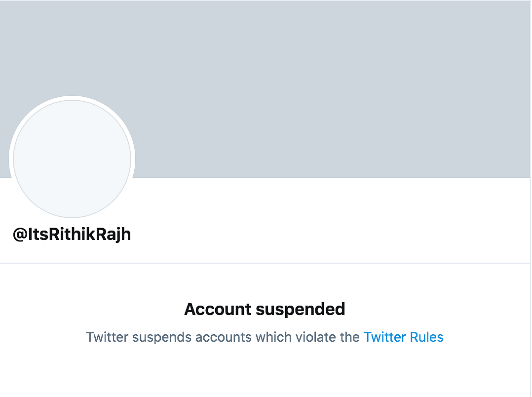
Task: Click the word "suspended" in the heading
Action: [x=300, y=310]
